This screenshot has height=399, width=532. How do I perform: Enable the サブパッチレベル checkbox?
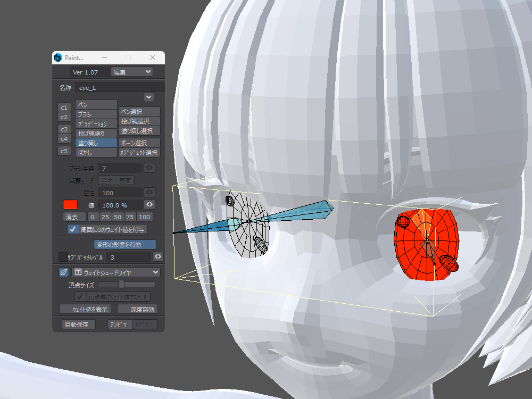pyautogui.click(x=63, y=256)
